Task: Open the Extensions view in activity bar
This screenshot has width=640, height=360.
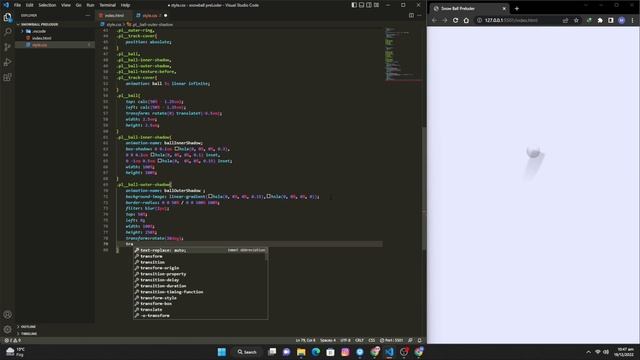Action: coord(7,77)
